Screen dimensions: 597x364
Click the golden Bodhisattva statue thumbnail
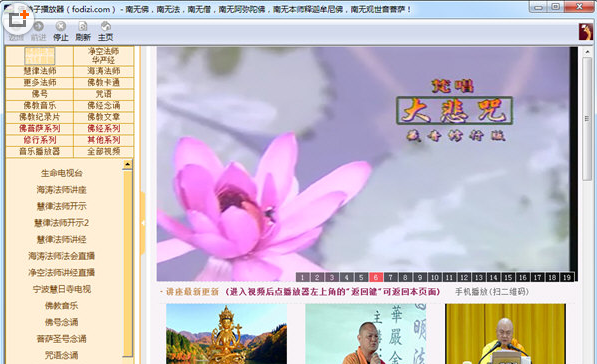tap(227, 334)
